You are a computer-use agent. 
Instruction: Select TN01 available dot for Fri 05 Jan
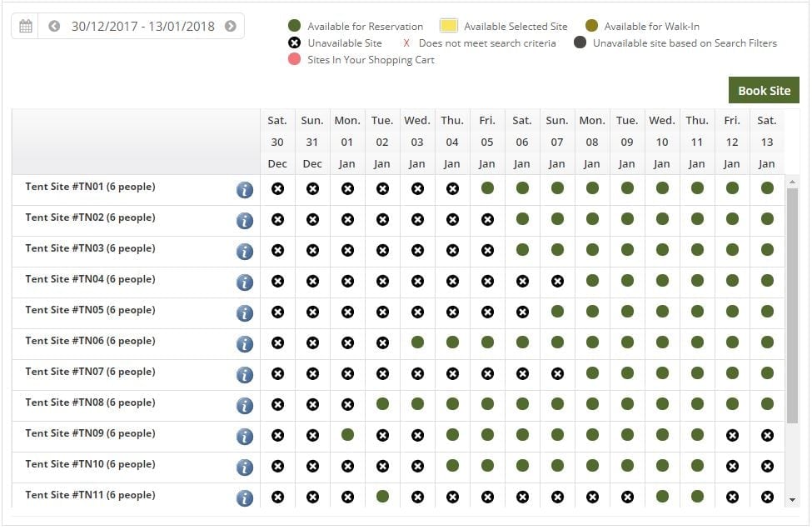487,188
